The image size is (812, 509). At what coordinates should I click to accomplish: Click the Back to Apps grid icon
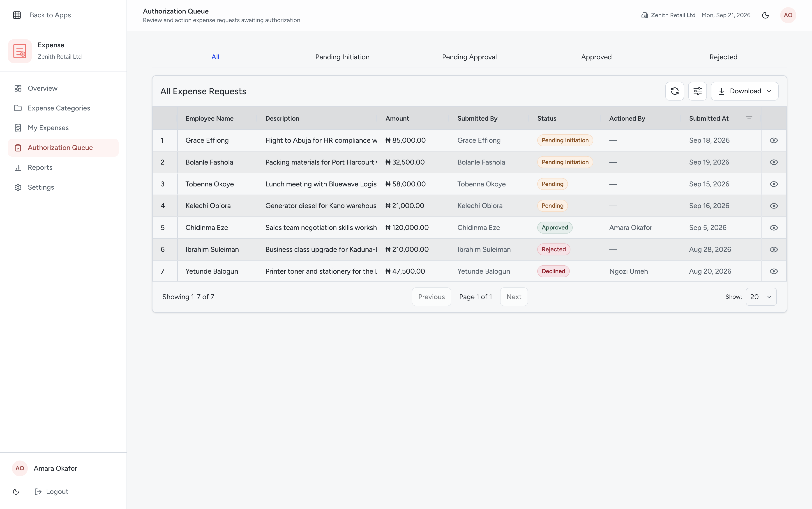tap(17, 15)
